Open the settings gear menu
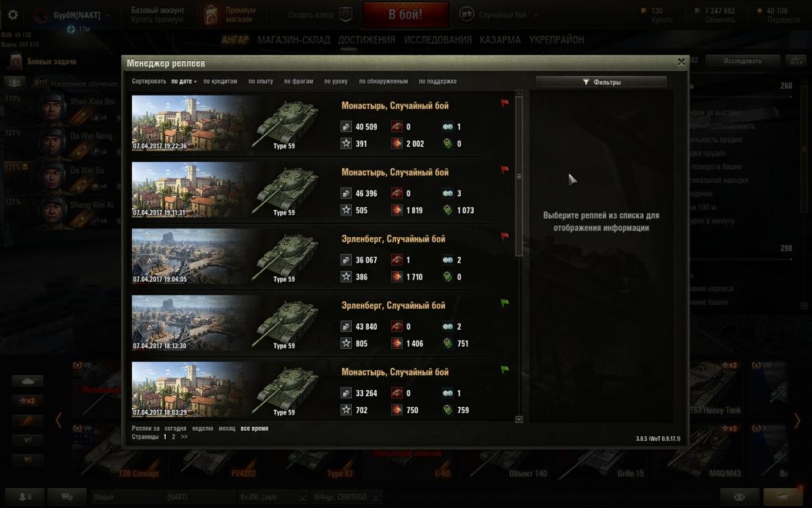The width and height of the screenshot is (812, 508). (x=13, y=14)
